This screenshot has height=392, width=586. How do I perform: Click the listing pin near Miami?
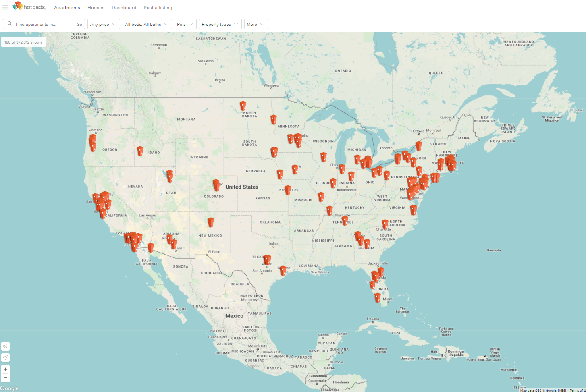click(378, 298)
